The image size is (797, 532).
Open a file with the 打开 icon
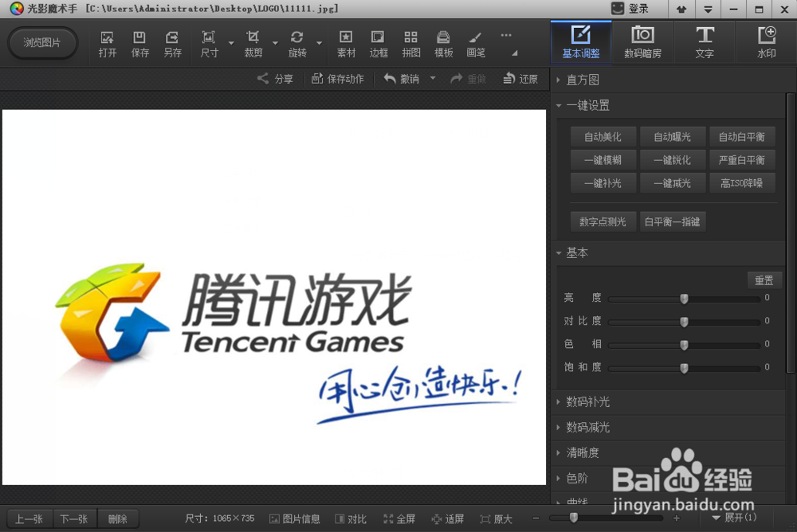pos(108,44)
